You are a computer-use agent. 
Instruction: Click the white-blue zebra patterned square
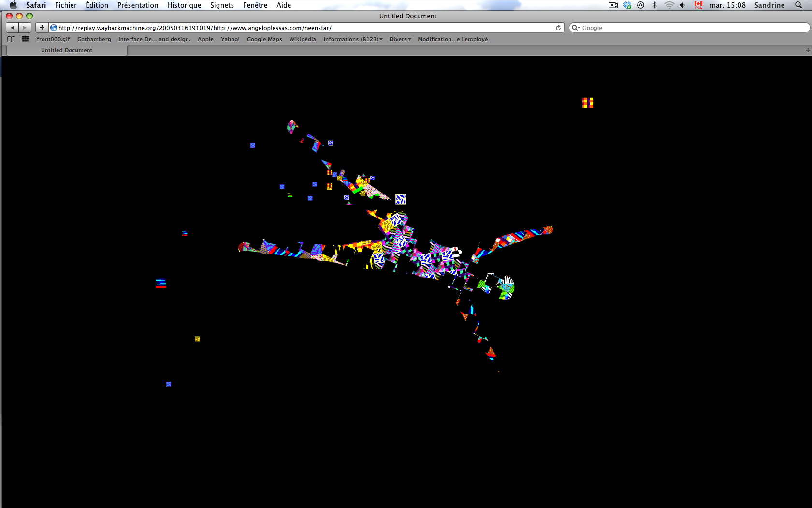[x=401, y=199]
